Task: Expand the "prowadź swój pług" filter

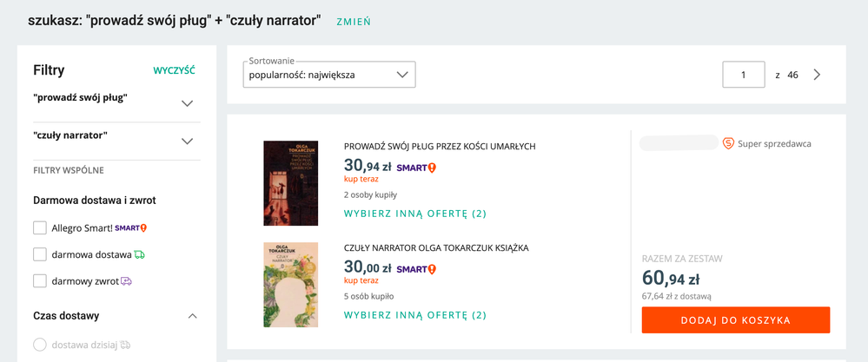Action: pyautogui.click(x=187, y=103)
